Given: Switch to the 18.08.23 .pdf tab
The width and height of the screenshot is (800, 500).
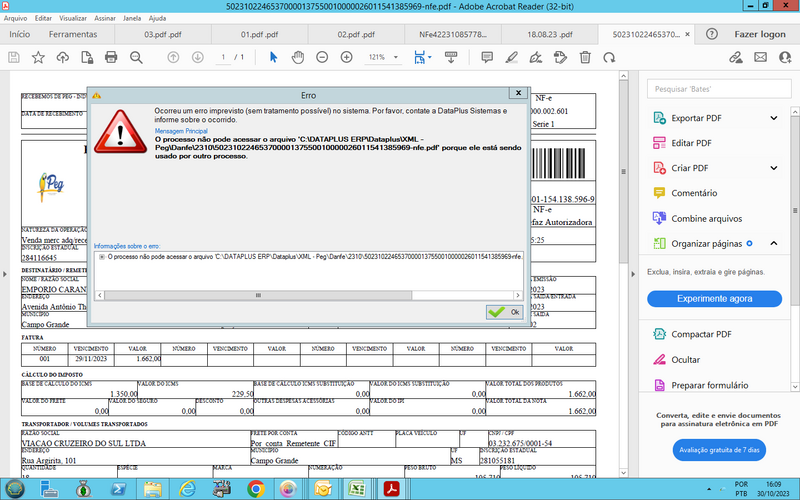Looking at the screenshot, I should (x=549, y=34).
